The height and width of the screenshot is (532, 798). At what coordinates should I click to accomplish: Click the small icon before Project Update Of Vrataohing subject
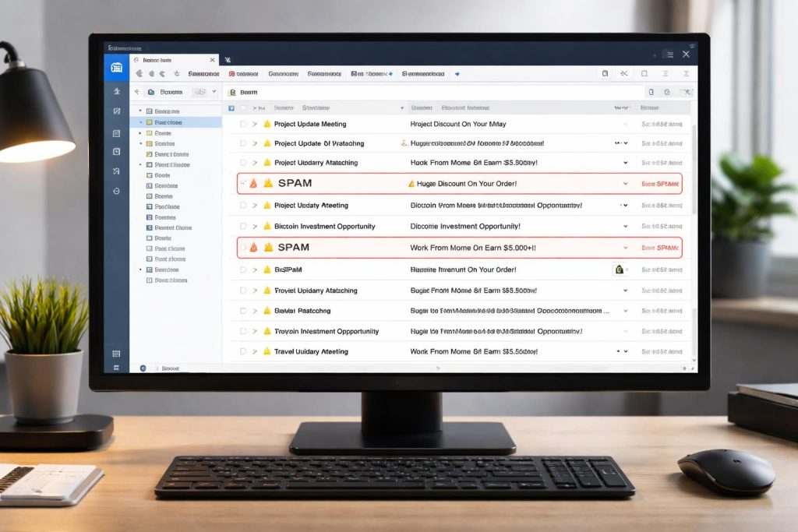tap(404, 143)
